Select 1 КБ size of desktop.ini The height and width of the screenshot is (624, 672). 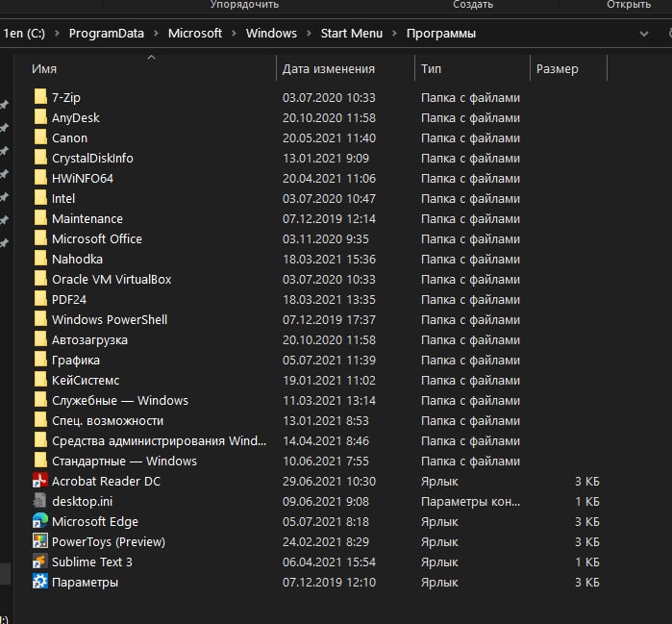(x=587, y=501)
